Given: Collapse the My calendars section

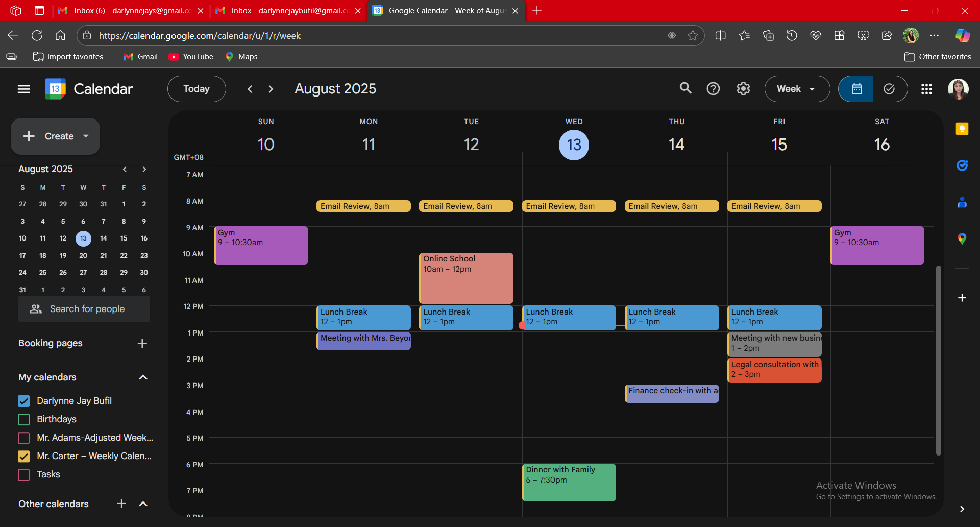Looking at the screenshot, I should tap(143, 377).
